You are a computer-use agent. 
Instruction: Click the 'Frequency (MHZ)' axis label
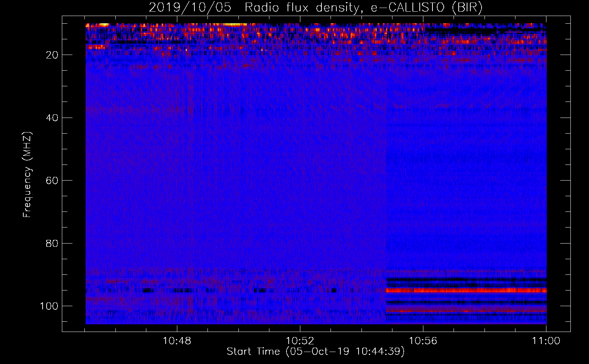[x=27, y=175]
